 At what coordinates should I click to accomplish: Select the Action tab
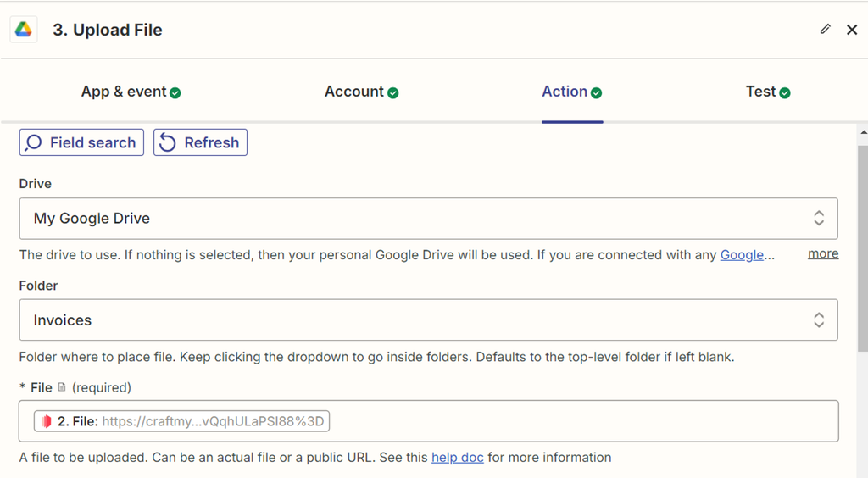[x=572, y=92]
